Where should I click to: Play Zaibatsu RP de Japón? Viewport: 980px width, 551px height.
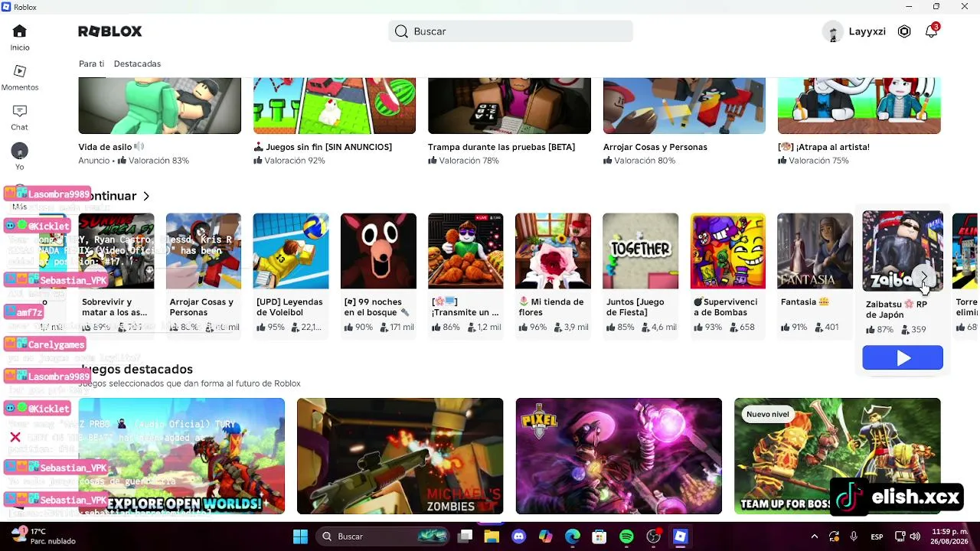click(x=903, y=357)
